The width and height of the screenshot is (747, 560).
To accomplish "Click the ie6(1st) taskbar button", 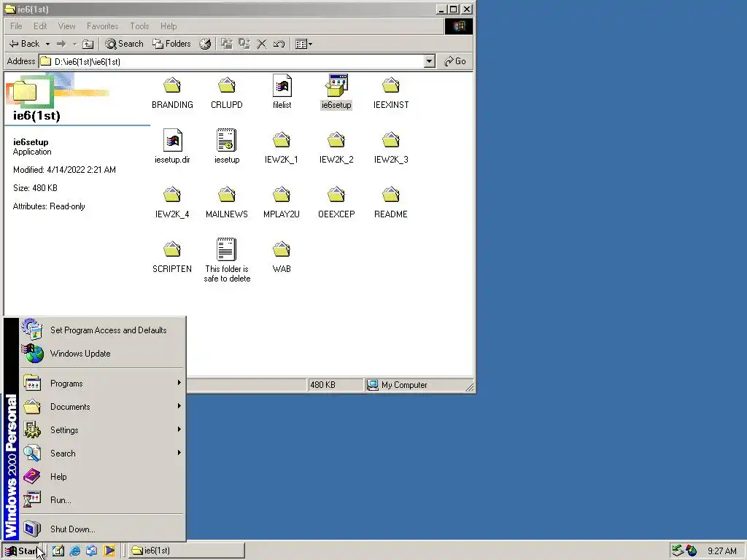I will [x=186, y=551].
